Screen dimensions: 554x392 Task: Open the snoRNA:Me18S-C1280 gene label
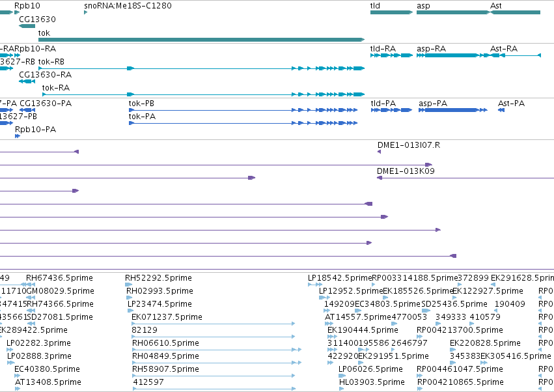tap(128, 6)
